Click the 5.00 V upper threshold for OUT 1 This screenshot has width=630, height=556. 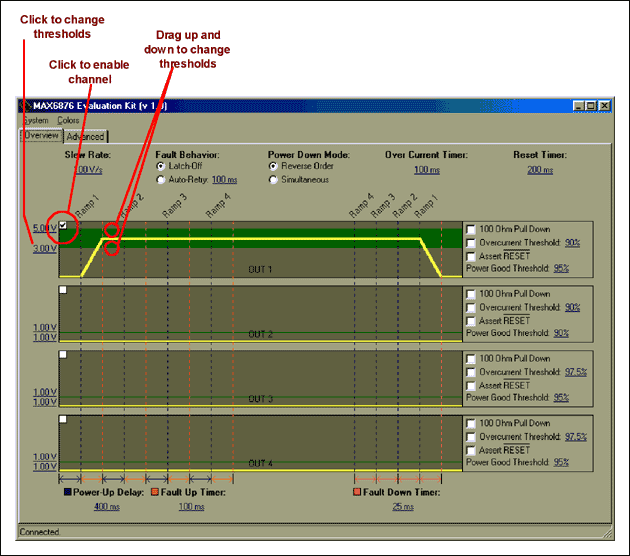(x=43, y=228)
